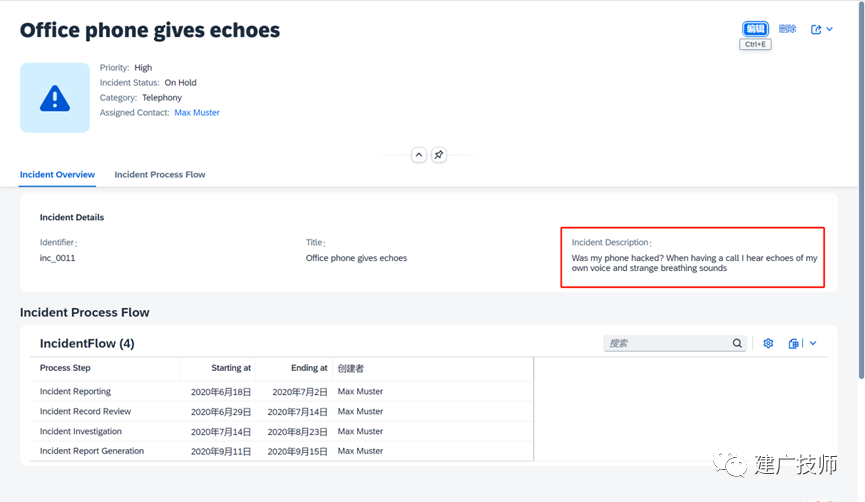Switch to Incident Process Flow tab

(x=159, y=174)
